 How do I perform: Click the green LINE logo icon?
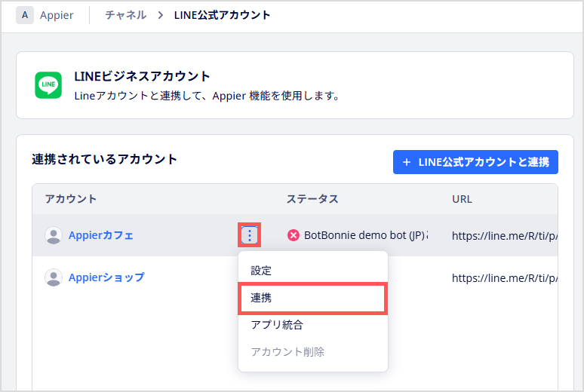pos(48,85)
